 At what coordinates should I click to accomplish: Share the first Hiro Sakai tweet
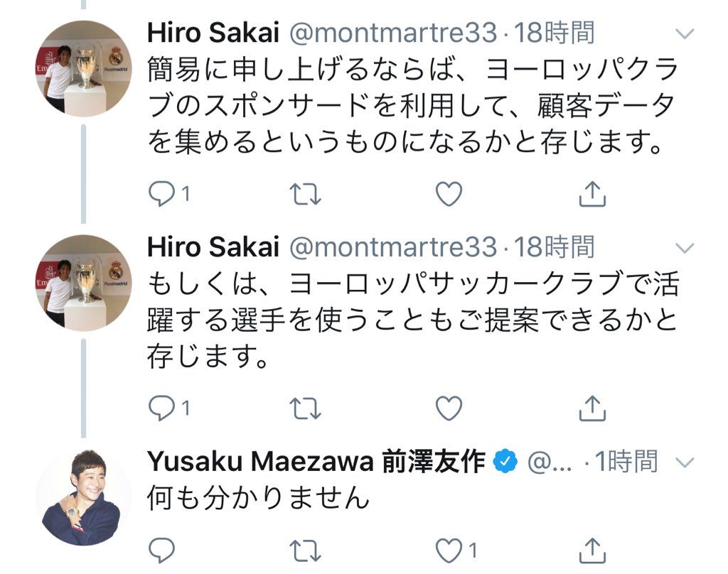[592, 193]
